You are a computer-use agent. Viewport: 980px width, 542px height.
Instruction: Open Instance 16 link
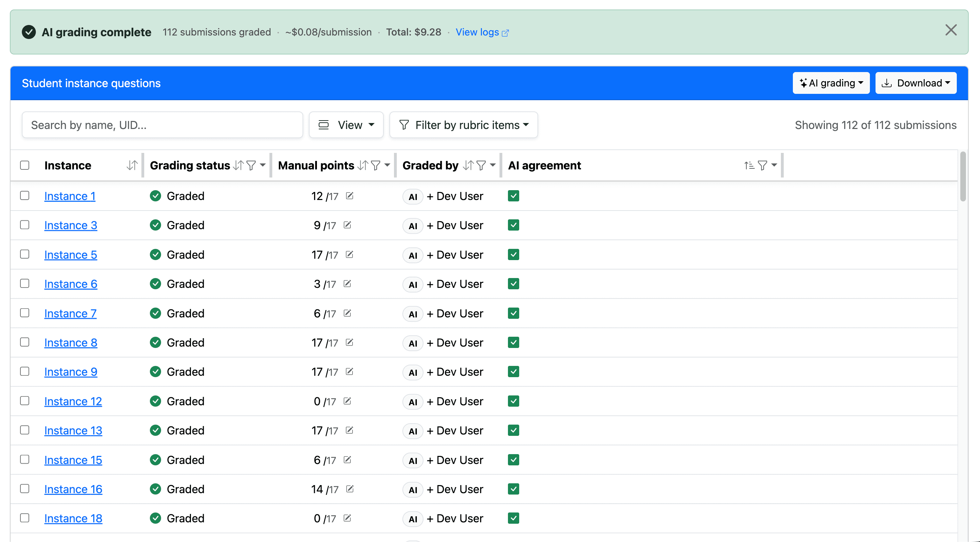pos(73,490)
